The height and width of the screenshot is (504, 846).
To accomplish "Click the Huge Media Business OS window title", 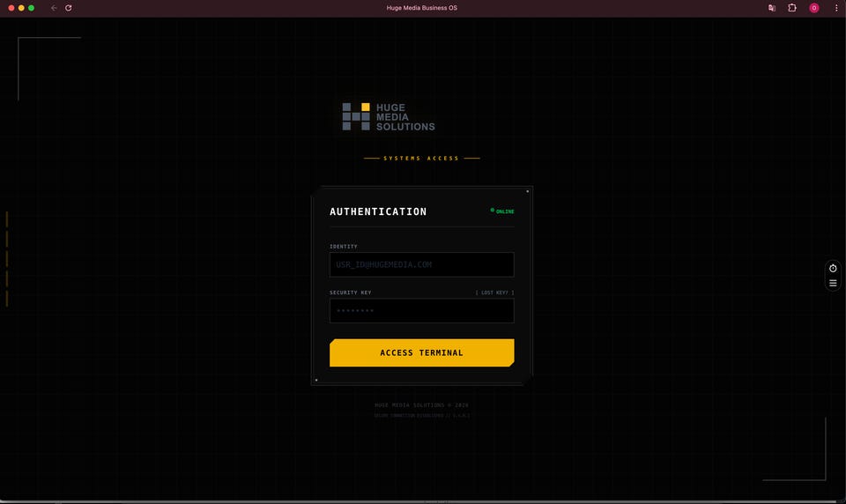I will tap(422, 8).
